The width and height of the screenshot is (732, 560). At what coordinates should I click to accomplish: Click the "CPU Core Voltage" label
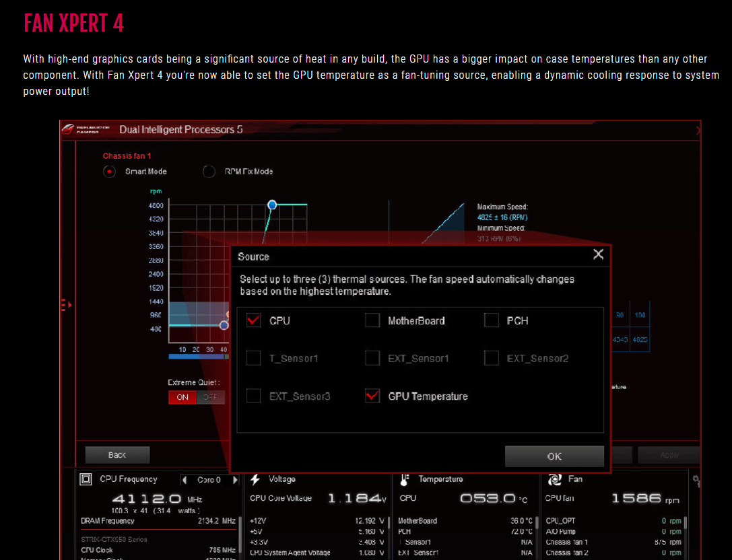(x=281, y=498)
